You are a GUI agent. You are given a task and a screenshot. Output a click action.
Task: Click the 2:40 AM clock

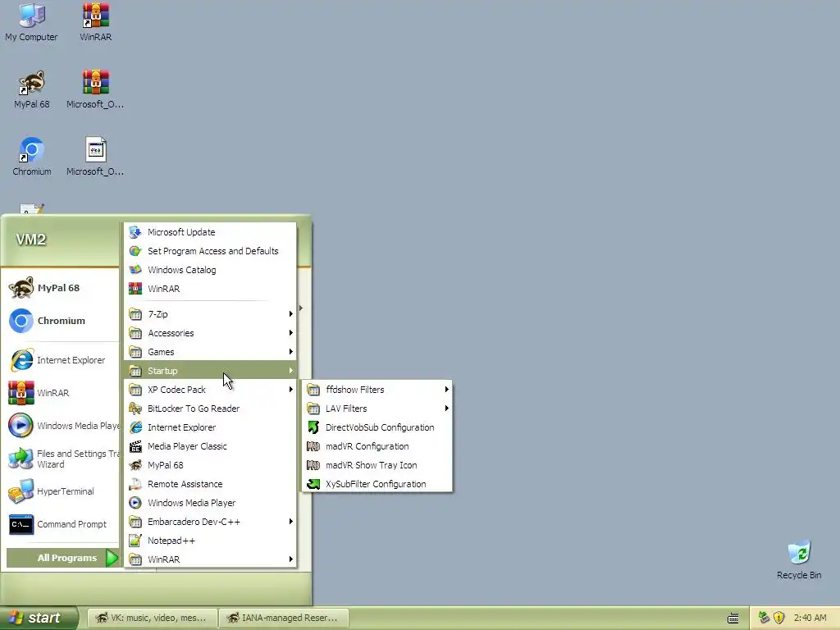810,618
